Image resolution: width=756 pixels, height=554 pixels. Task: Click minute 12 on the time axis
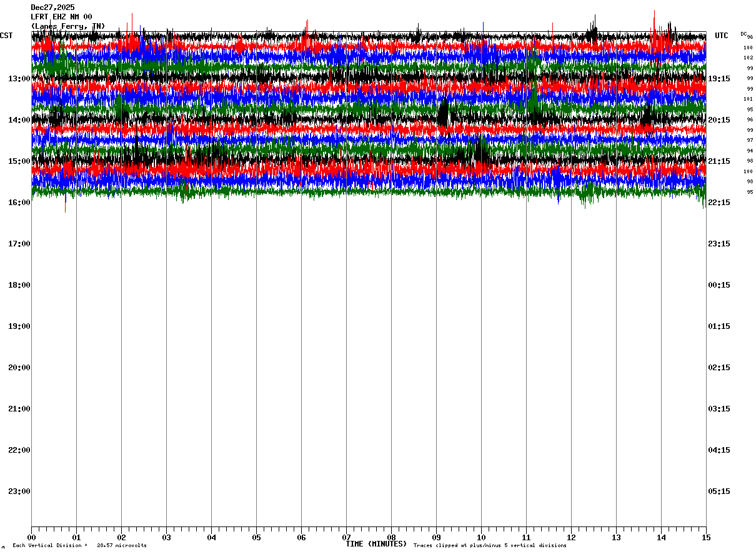(571, 537)
